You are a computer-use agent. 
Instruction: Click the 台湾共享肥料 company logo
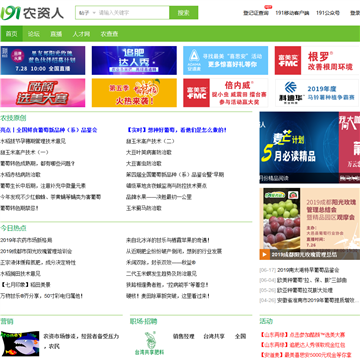pos(150,343)
